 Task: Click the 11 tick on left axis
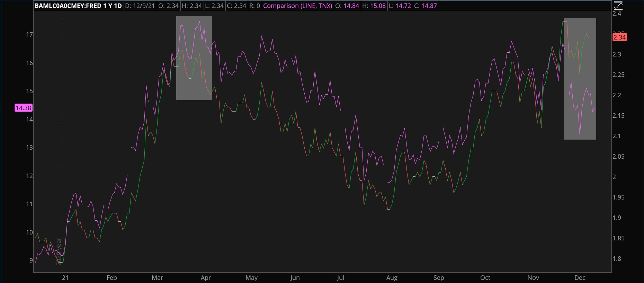click(x=29, y=204)
